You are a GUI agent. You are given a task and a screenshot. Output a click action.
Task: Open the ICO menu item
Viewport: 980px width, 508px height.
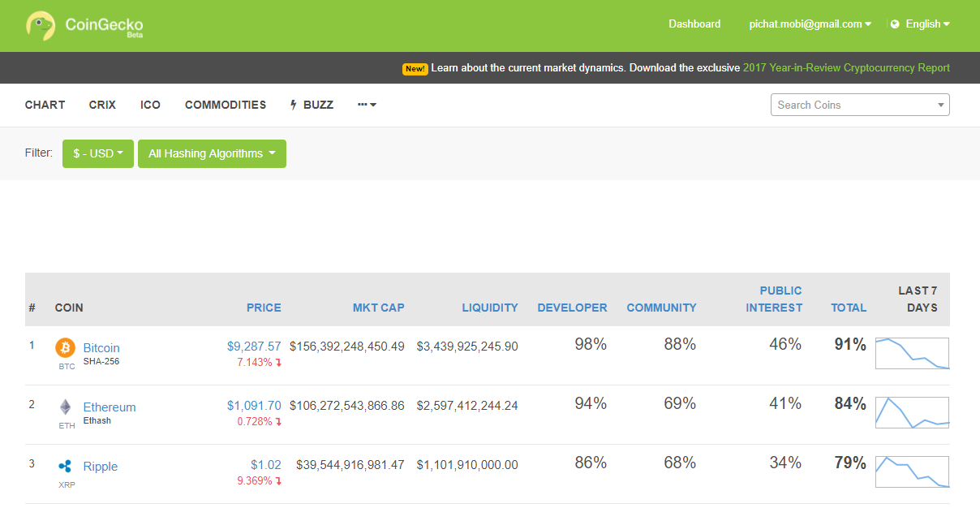150,105
